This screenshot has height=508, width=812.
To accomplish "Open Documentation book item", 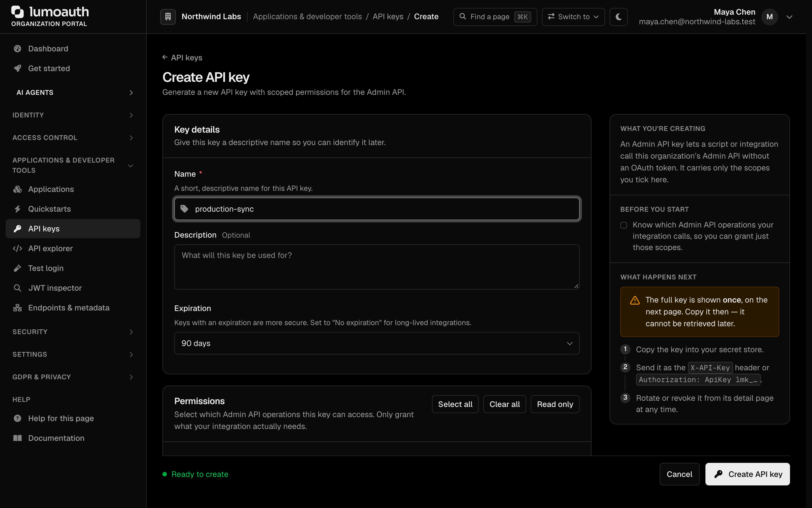I will pos(73,438).
